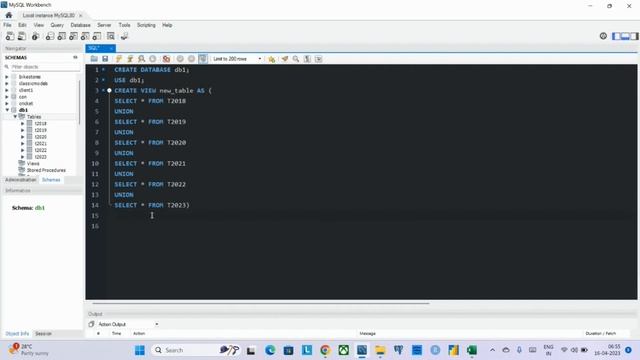Expand table t2018 in tree
Viewport: 640px width, 360px height.
pyautogui.click(x=22, y=123)
